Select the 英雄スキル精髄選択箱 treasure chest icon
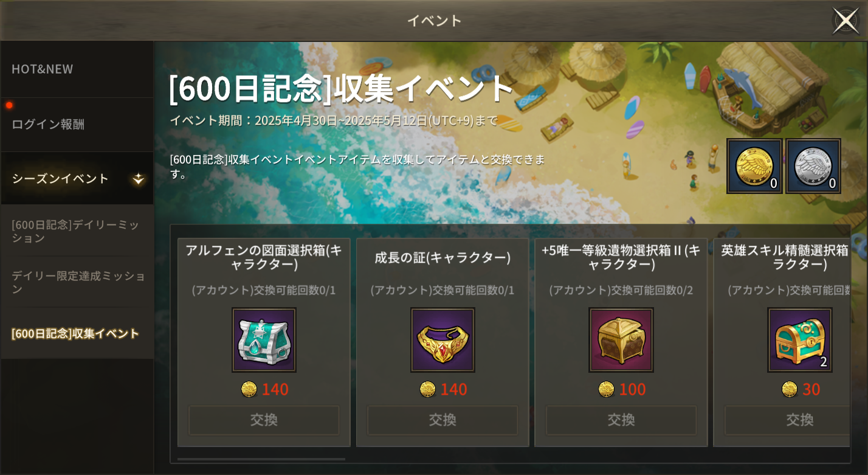 click(x=799, y=340)
